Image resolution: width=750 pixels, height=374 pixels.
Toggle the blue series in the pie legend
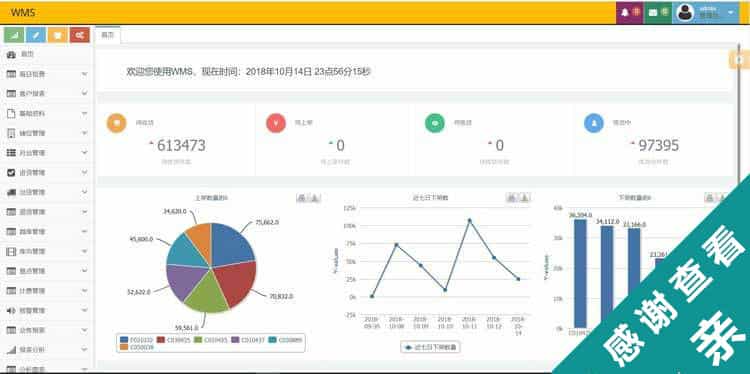click(x=137, y=340)
